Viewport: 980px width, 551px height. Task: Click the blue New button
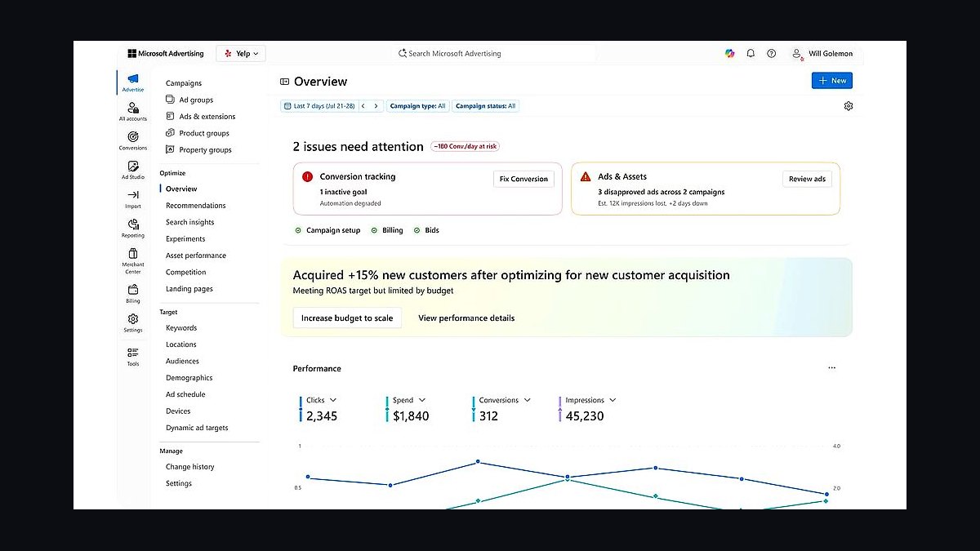832,81
